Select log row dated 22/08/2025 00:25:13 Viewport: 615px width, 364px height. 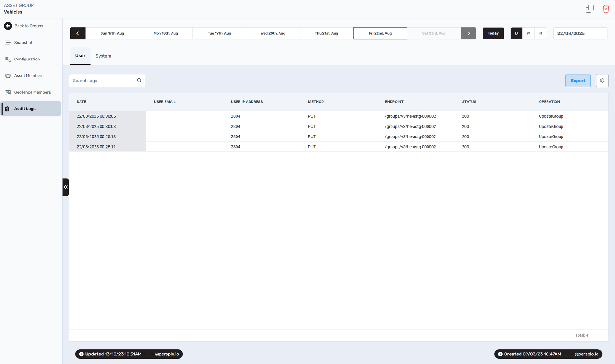(x=338, y=136)
